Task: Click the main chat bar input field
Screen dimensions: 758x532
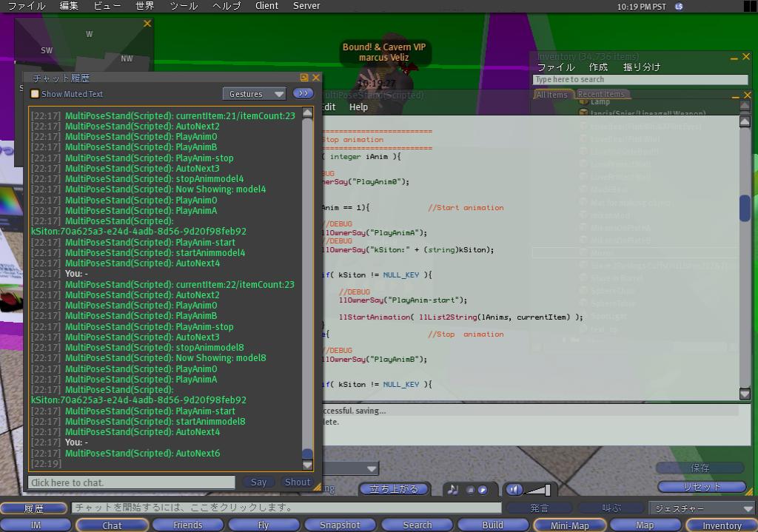Action: pos(286,508)
